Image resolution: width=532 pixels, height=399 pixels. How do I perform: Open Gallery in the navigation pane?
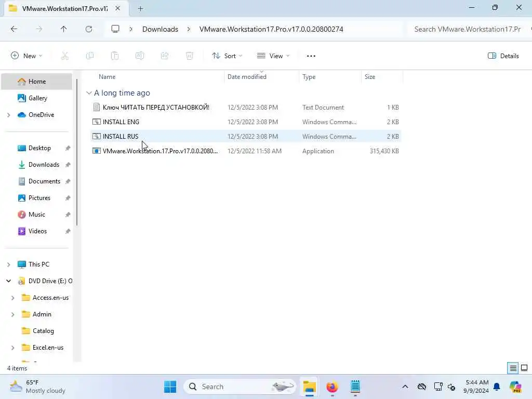tap(37, 98)
